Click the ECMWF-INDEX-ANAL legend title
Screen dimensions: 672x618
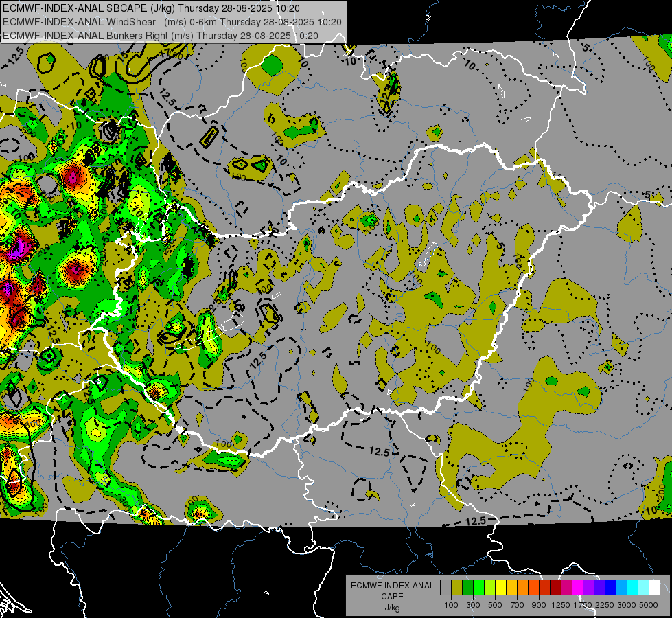coord(392,586)
